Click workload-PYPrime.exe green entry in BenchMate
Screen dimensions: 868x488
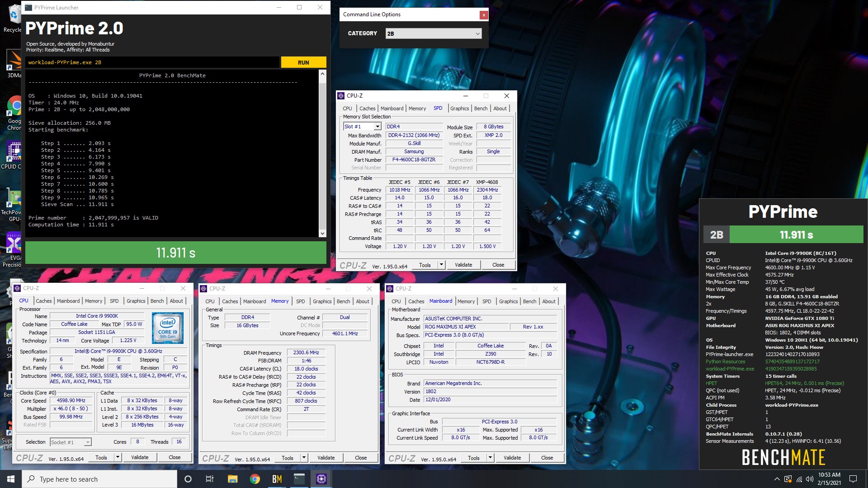pyautogui.click(x=730, y=369)
